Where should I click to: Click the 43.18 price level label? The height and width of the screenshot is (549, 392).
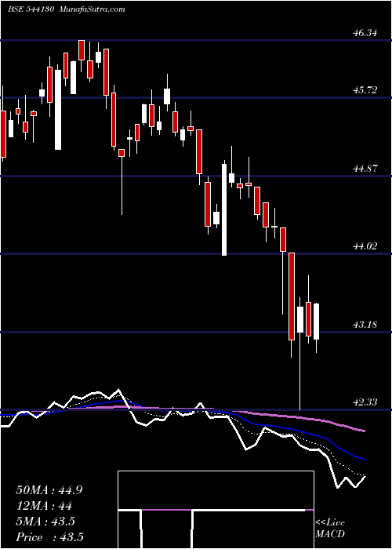tap(365, 325)
